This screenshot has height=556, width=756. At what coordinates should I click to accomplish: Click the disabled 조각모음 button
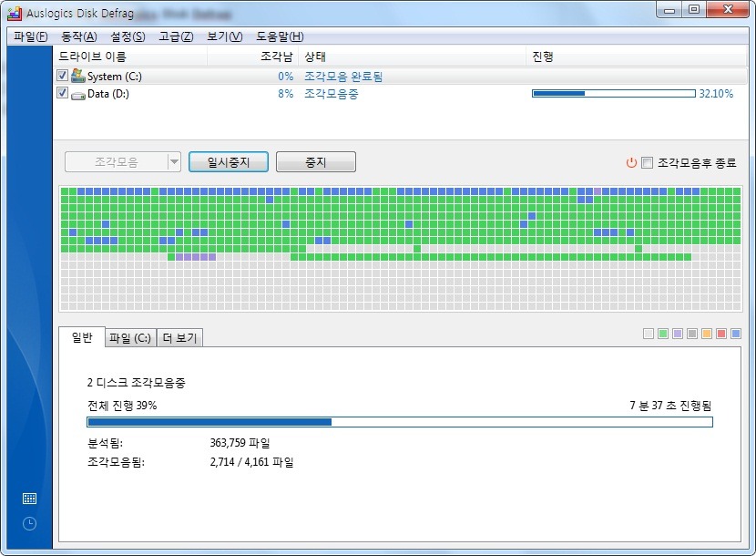coord(117,161)
